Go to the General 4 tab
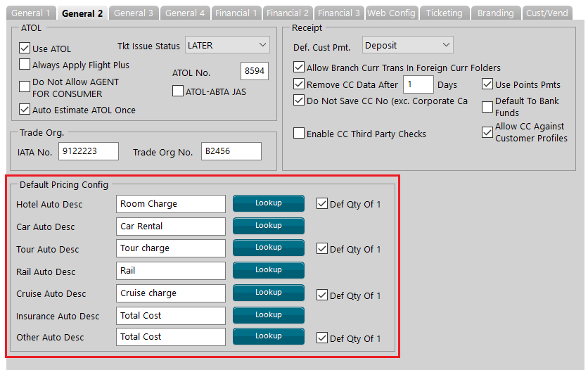This screenshot has width=588, height=370. coord(185,13)
